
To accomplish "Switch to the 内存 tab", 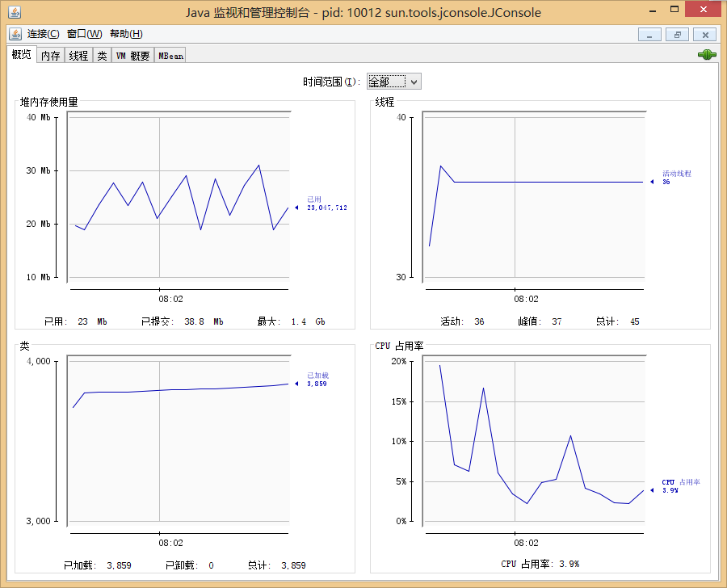I will pos(51,56).
